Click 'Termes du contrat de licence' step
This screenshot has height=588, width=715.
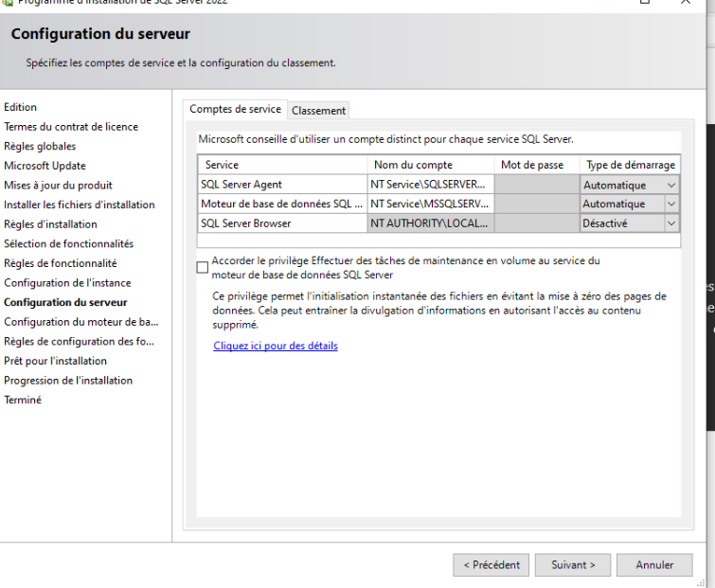71,127
